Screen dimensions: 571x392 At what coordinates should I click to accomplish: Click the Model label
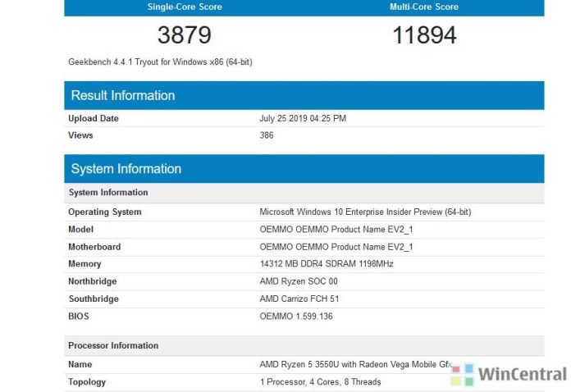point(81,230)
